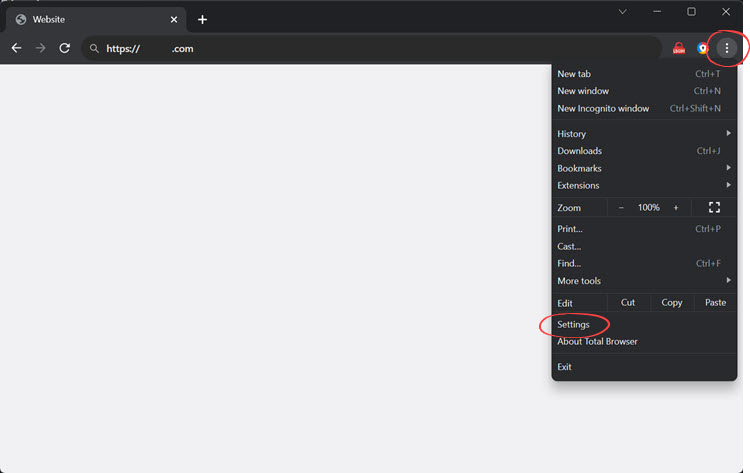This screenshot has height=473, width=750.
Task: Expand the Extensions submenu
Action: click(x=644, y=185)
